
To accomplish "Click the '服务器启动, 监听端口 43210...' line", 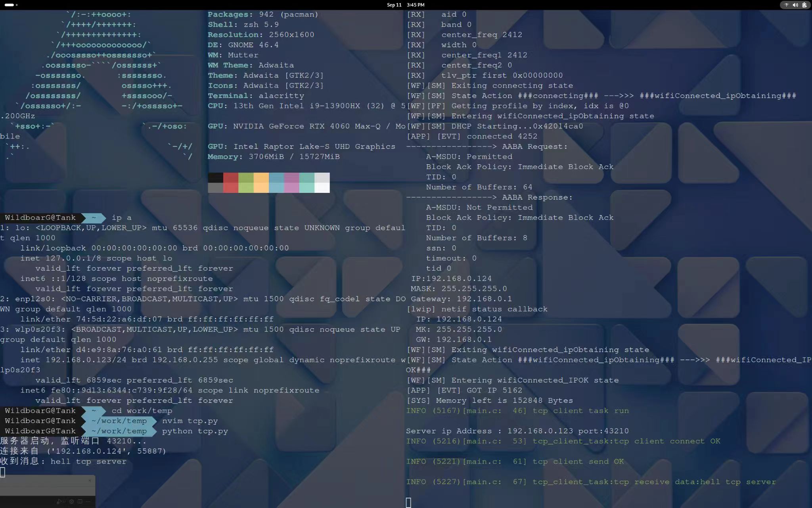I will pos(73,441).
